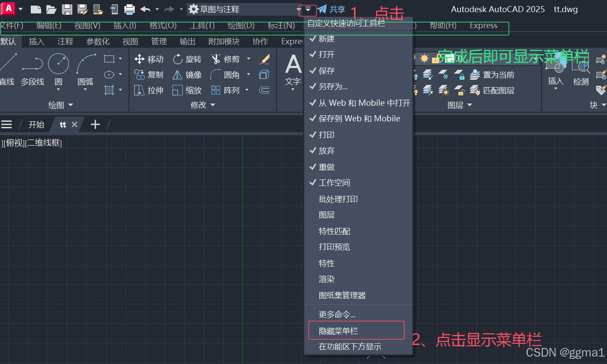
Task: Click the Save As icon with pencil
Action: click(82, 9)
